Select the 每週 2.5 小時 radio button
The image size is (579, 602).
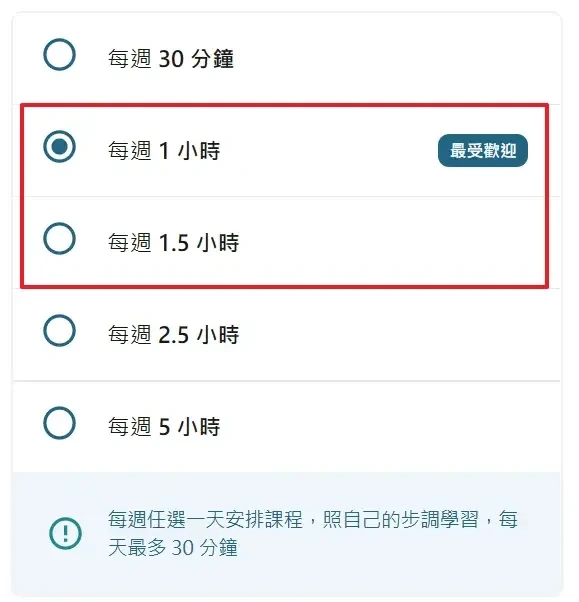tap(59, 331)
